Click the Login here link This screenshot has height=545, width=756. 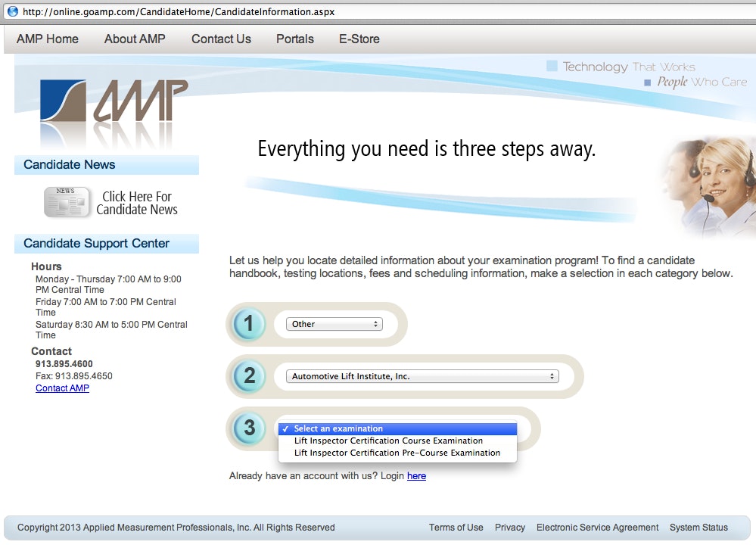416,476
